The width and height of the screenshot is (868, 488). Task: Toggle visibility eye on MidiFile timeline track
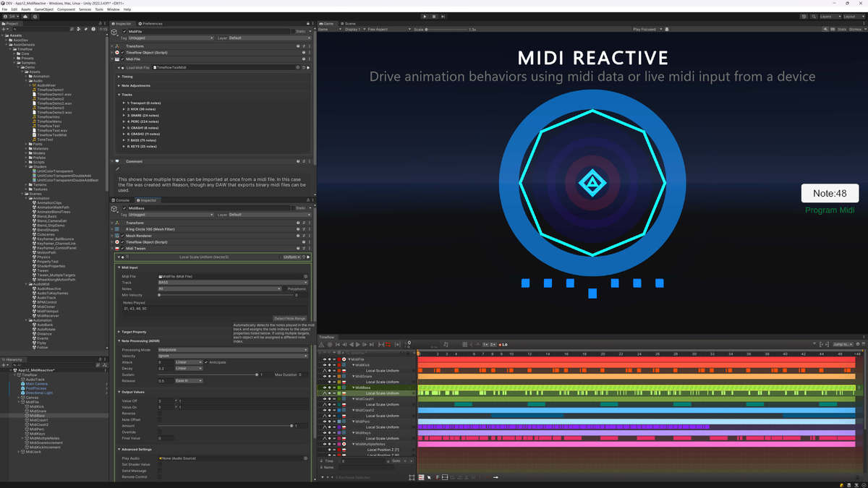(325, 359)
